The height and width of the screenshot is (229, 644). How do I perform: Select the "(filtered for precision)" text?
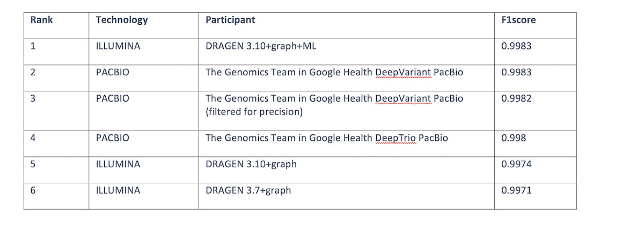point(254,112)
